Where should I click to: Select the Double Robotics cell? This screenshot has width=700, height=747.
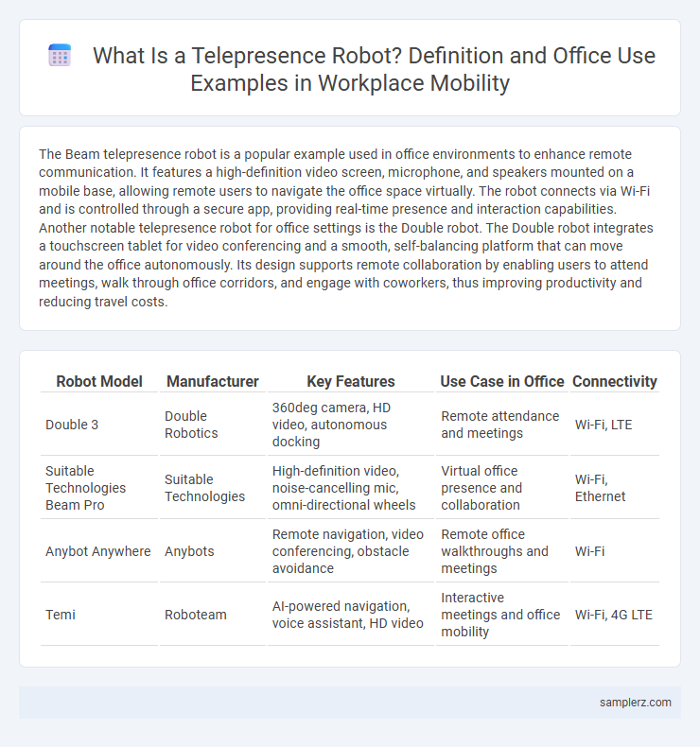pyautogui.click(x=213, y=425)
